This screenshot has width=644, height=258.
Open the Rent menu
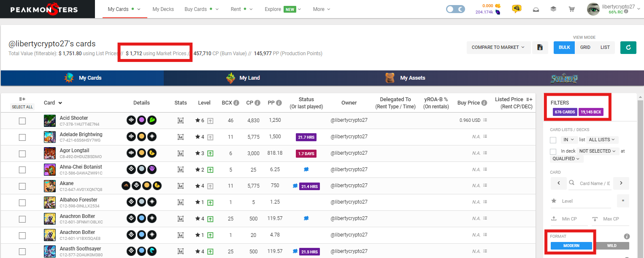[x=241, y=9]
